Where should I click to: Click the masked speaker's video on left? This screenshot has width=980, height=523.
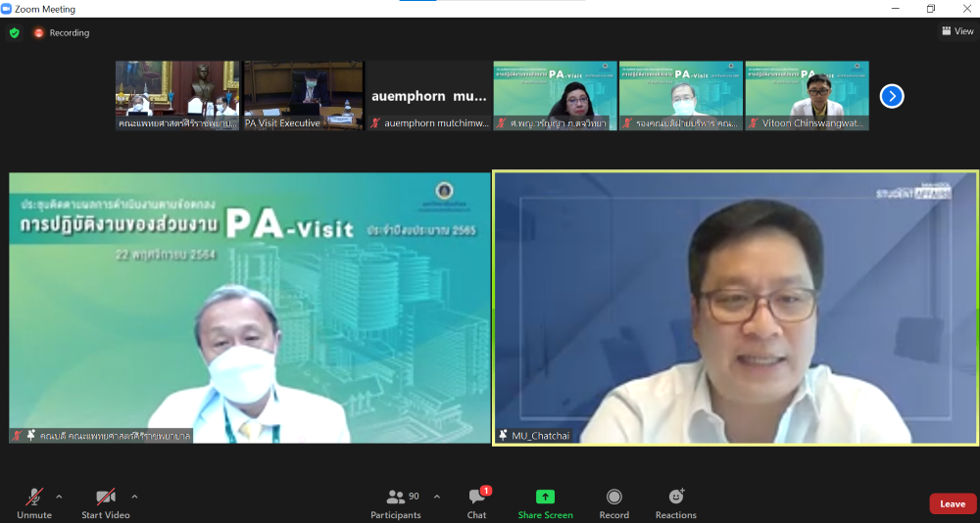click(249, 309)
